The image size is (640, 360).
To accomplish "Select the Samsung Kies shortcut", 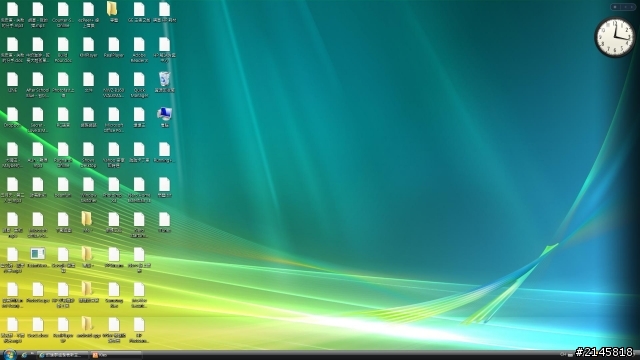I will pyautogui.click(x=113, y=296).
